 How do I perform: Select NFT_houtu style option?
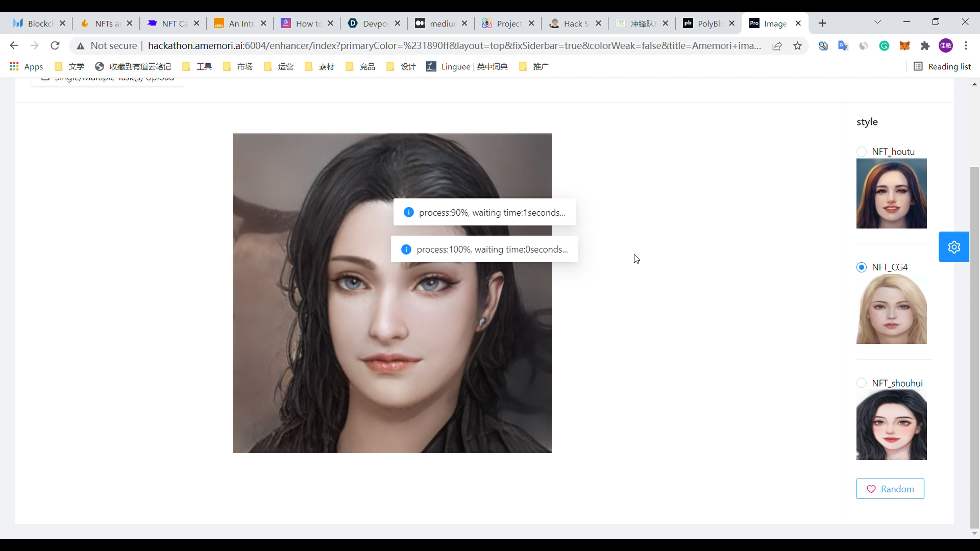coord(861,152)
